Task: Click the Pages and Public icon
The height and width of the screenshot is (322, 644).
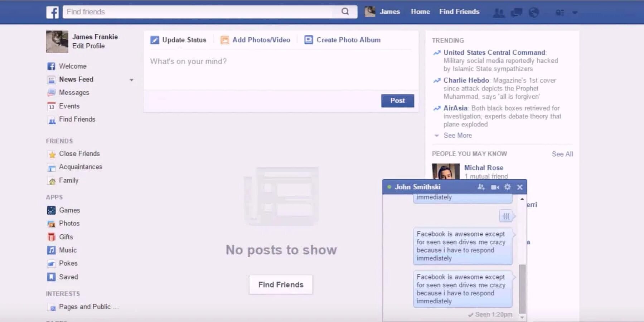Action: [x=52, y=307]
